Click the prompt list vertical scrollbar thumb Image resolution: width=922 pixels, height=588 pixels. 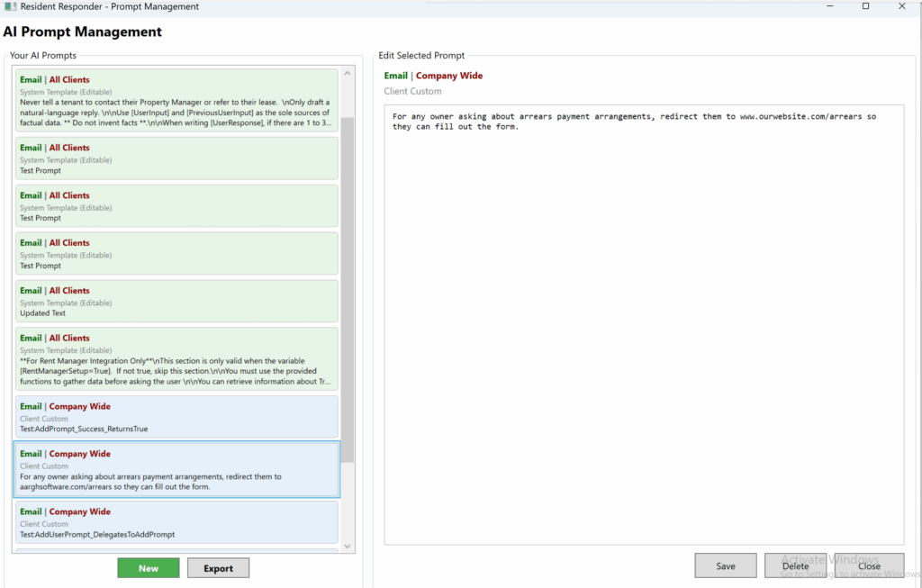pos(348,288)
